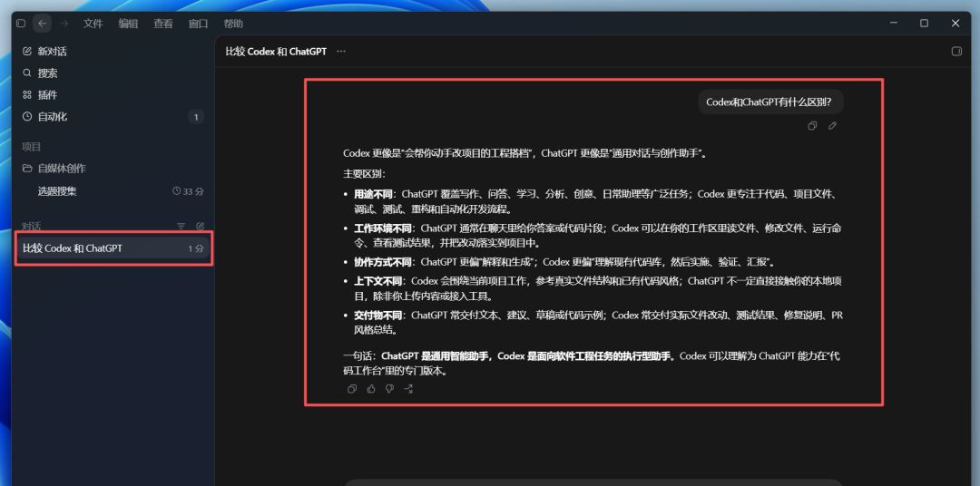
Task: Click the 项目 section header
Action: click(31, 147)
